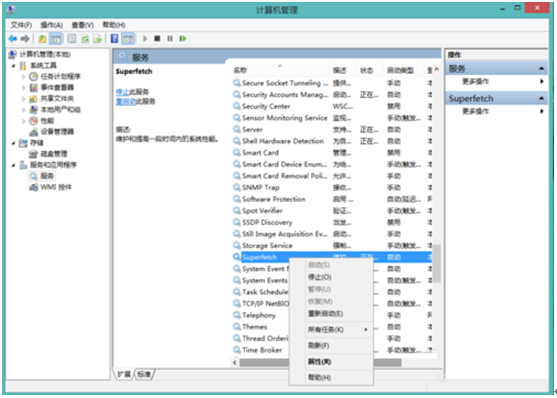Click the Start Service play icon
The width and height of the screenshot is (557, 398).
pos(145,38)
